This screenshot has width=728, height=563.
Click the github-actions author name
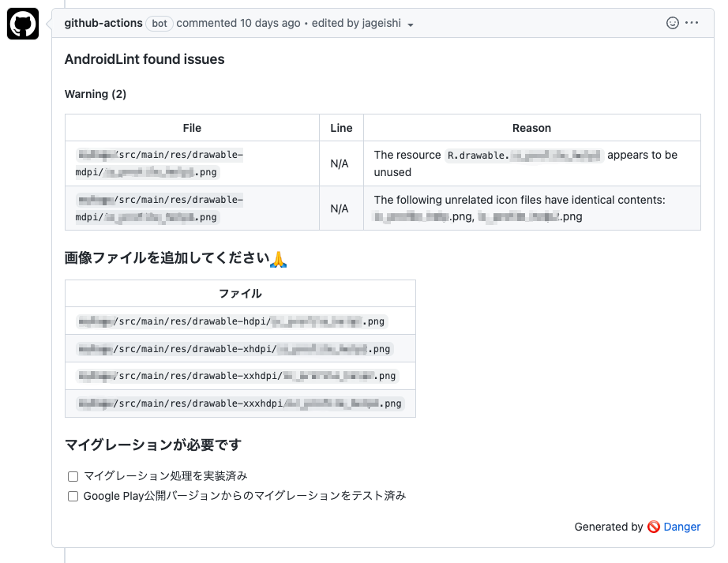pos(103,23)
